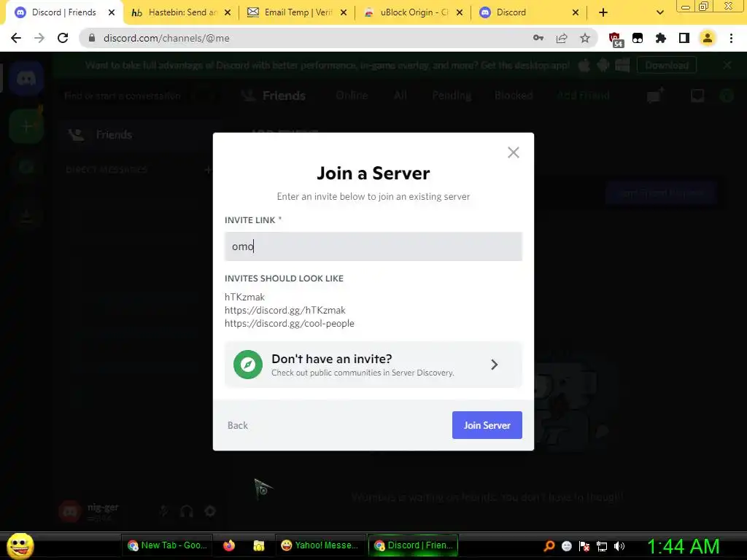
Task: Switch to the Hastebin browser tab
Action: coord(182,12)
